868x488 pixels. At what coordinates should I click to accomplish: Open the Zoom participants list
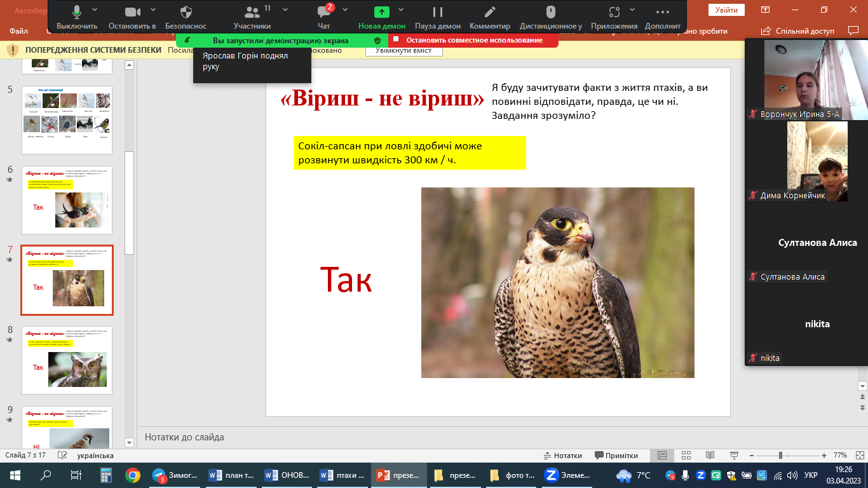pos(252,17)
